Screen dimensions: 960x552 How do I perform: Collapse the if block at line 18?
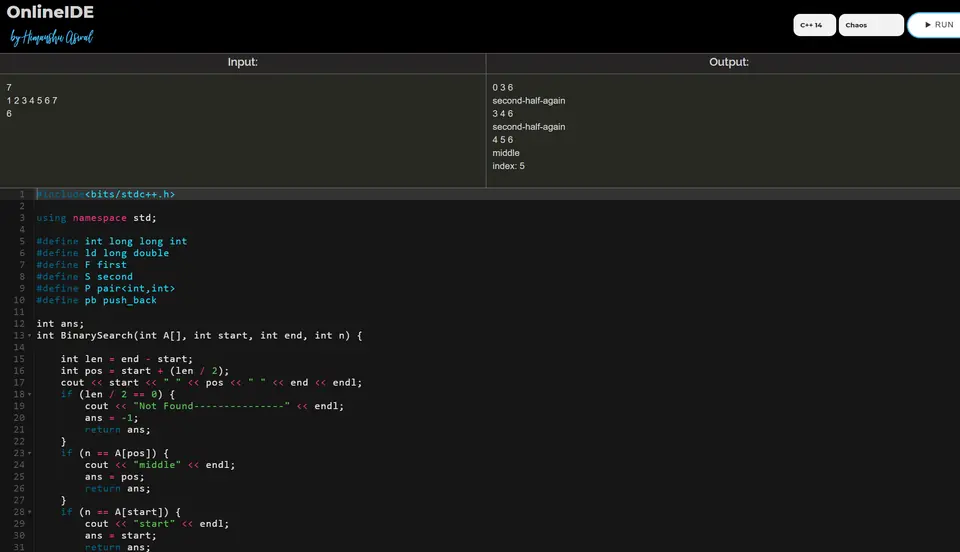click(29, 394)
